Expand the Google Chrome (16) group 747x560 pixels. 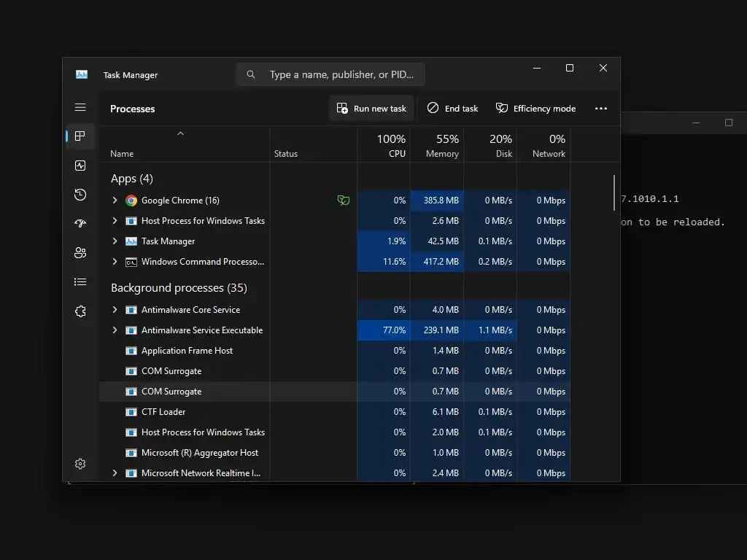click(115, 201)
